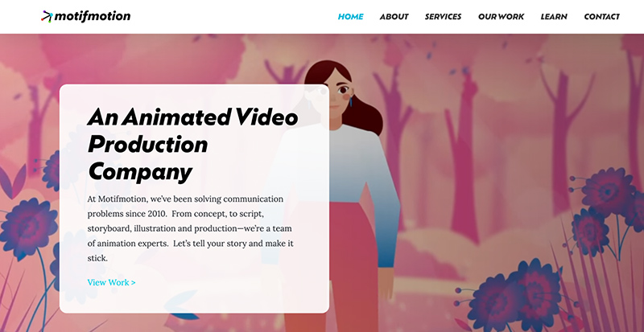The height and width of the screenshot is (332, 644).
Task: Select the Learn nav link
Action: (554, 17)
